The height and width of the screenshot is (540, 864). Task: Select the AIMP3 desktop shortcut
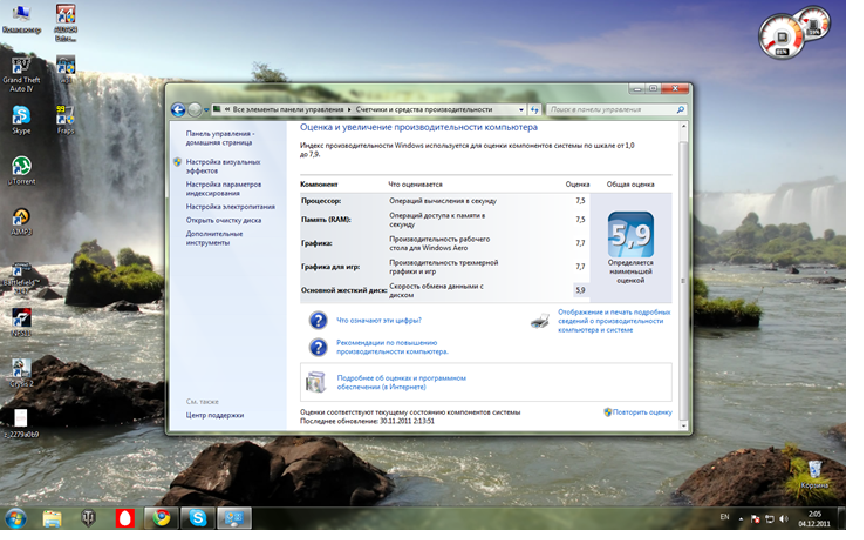click(x=21, y=222)
